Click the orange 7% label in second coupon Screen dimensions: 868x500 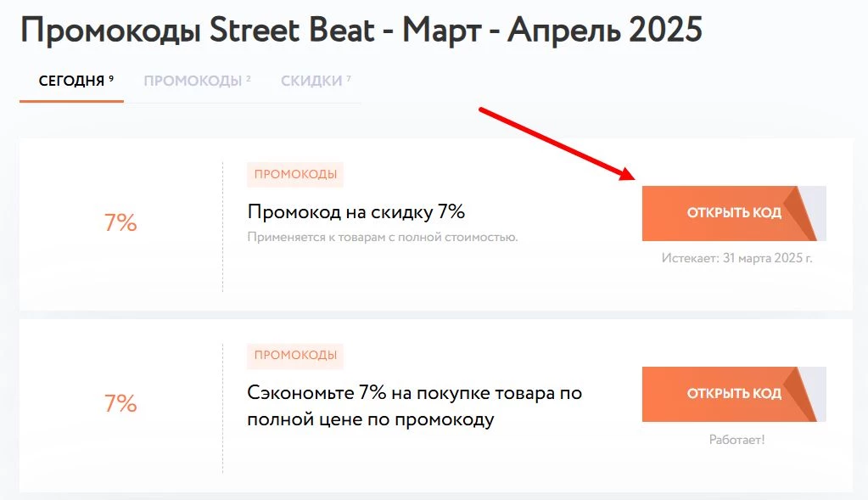pyautogui.click(x=120, y=403)
